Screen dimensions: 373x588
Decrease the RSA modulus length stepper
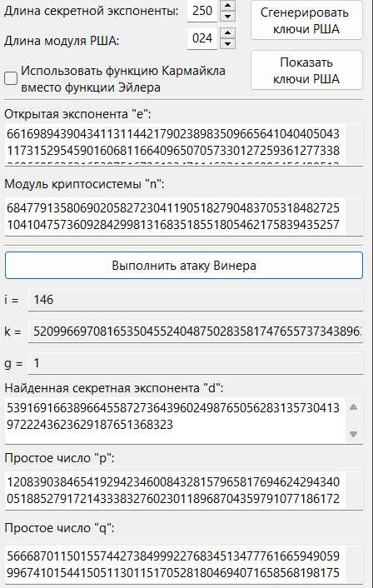(x=227, y=43)
